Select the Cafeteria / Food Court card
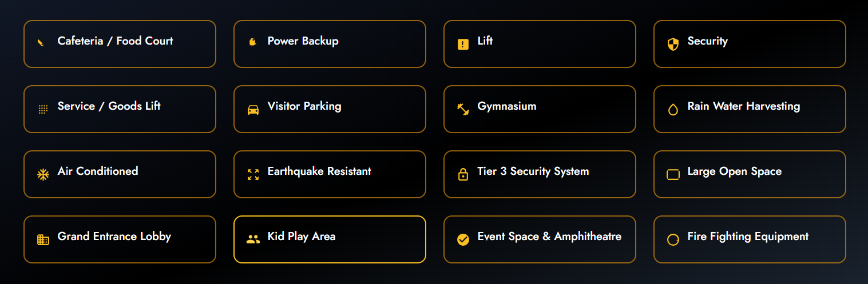 [x=120, y=44]
